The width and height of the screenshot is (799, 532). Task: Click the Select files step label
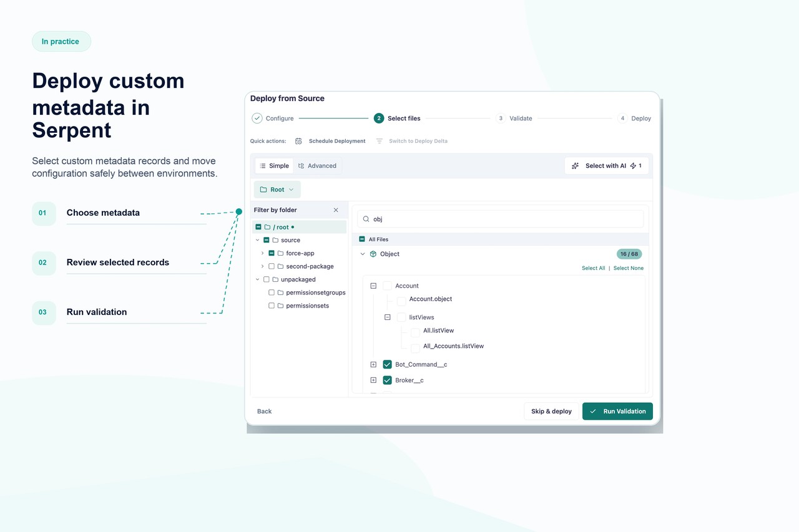[404, 118]
